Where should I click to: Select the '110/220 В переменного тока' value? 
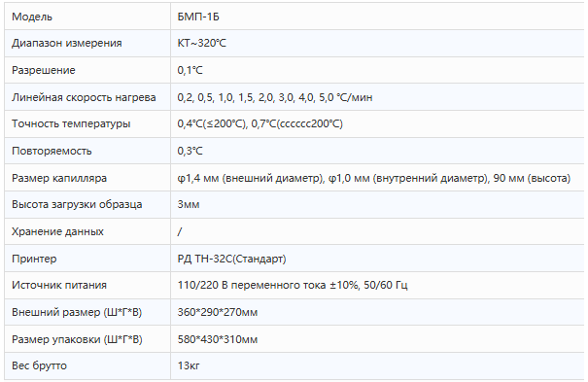click(x=252, y=285)
